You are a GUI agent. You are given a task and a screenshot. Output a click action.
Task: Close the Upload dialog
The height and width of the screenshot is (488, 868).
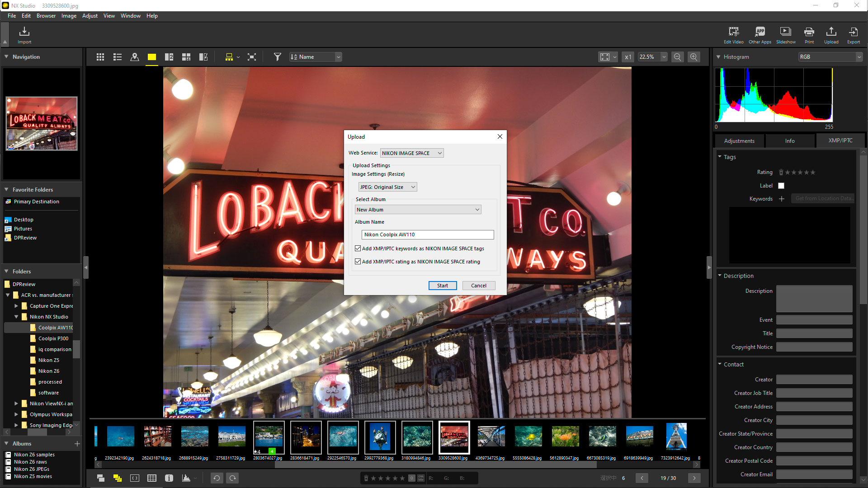(x=500, y=137)
